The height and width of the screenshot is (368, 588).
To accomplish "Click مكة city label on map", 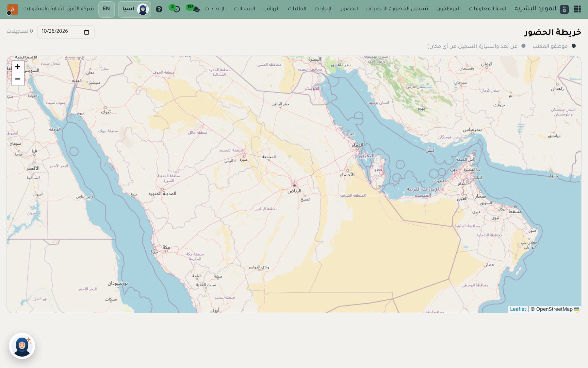I will coord(166,247).
